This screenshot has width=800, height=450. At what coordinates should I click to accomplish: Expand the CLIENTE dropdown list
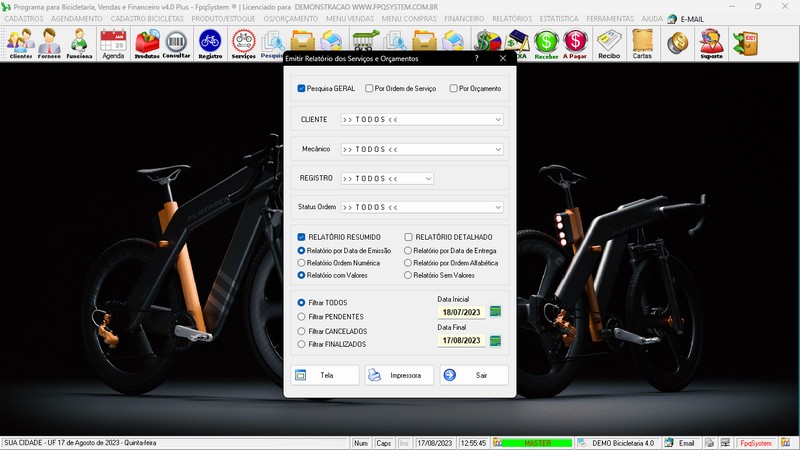pos(497,120)
